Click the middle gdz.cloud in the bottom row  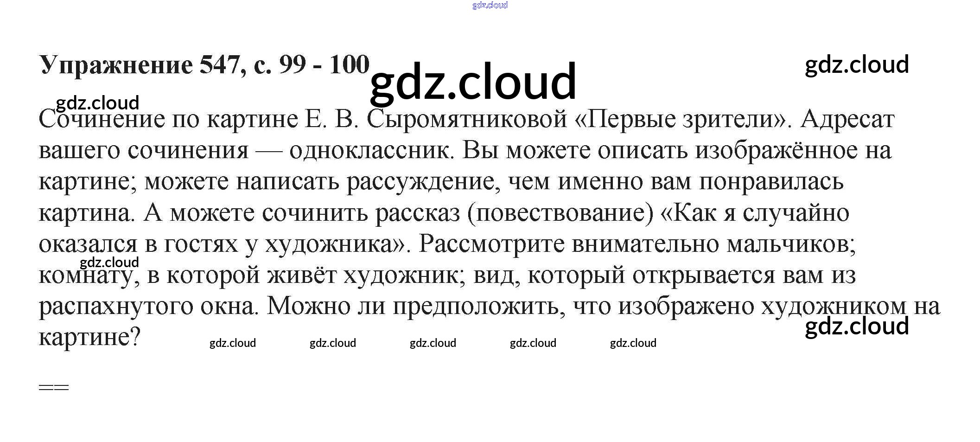tap(433, 343)
